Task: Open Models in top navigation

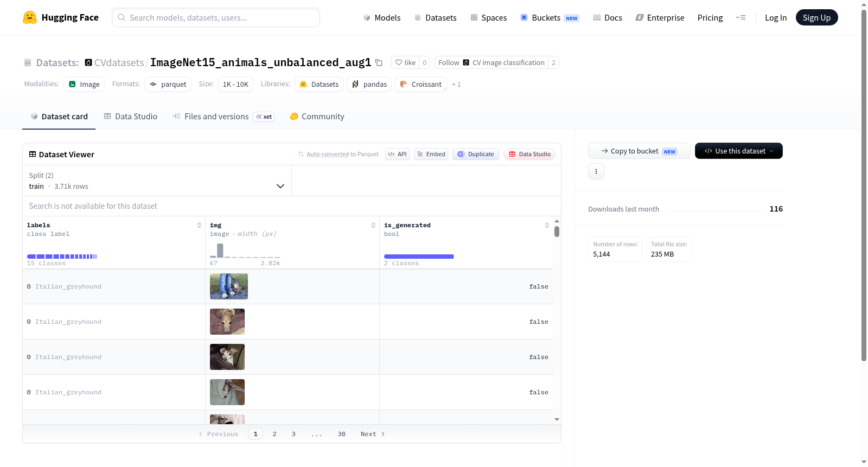Action: click(382, 17)
